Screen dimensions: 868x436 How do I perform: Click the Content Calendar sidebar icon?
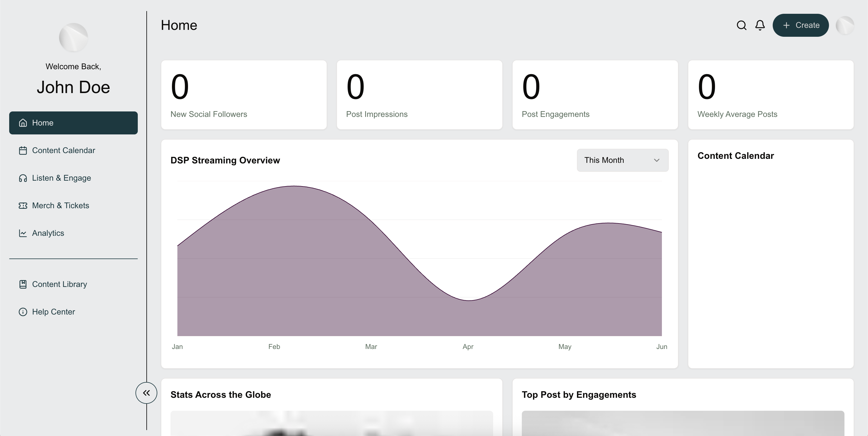point(23,151)
